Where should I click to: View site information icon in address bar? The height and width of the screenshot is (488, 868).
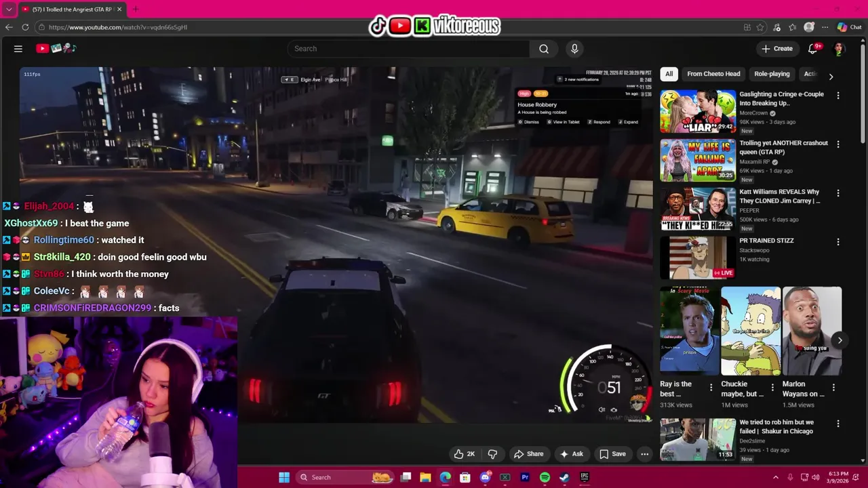tap(41, 27)
